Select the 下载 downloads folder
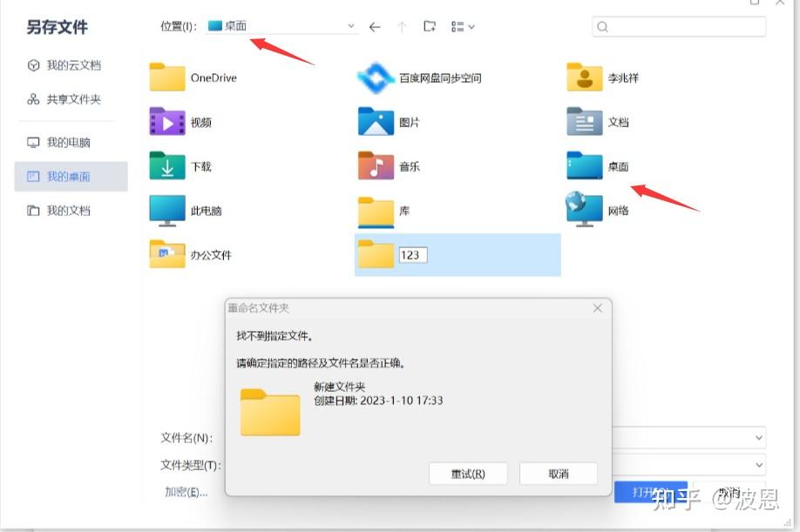 166,166
